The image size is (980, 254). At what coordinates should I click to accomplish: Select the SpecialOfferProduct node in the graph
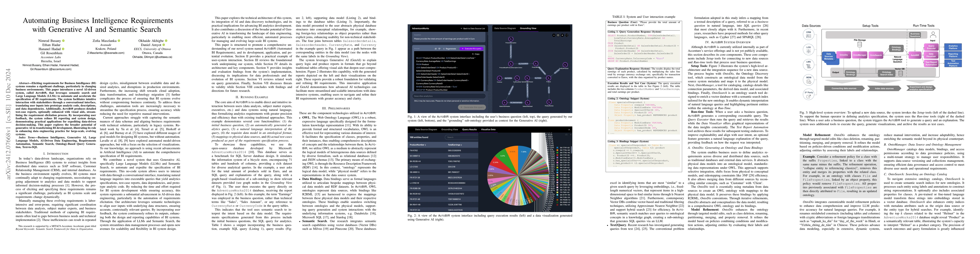point(527,79)
